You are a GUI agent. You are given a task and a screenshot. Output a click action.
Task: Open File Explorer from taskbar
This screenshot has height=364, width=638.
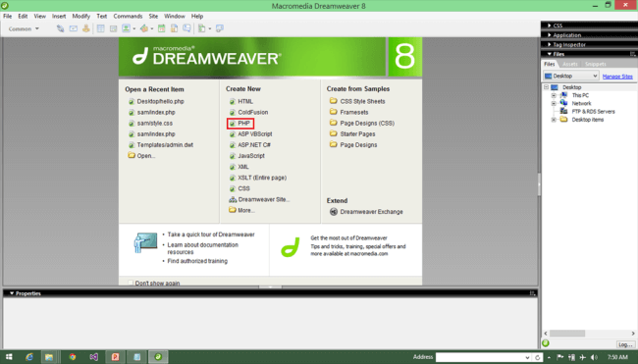pyautogui.click(x=49, y=357)
